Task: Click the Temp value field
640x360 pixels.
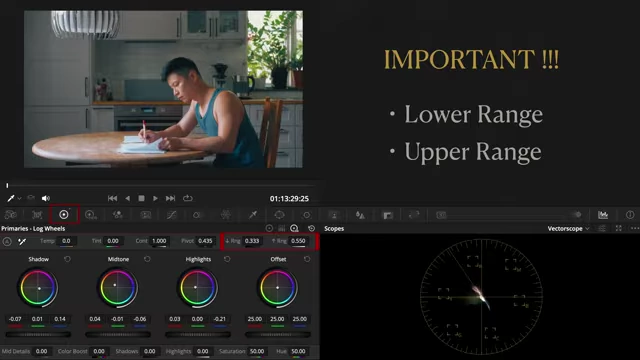Action: click(x=66, y=241)
